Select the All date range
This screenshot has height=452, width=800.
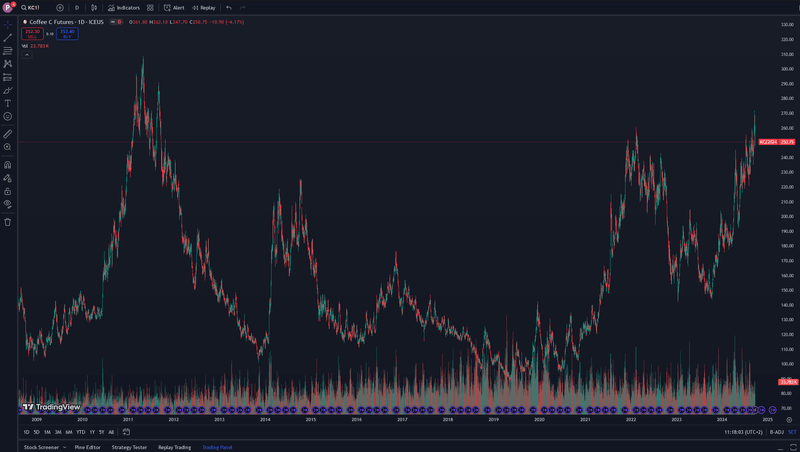click(x=111, y=432)
